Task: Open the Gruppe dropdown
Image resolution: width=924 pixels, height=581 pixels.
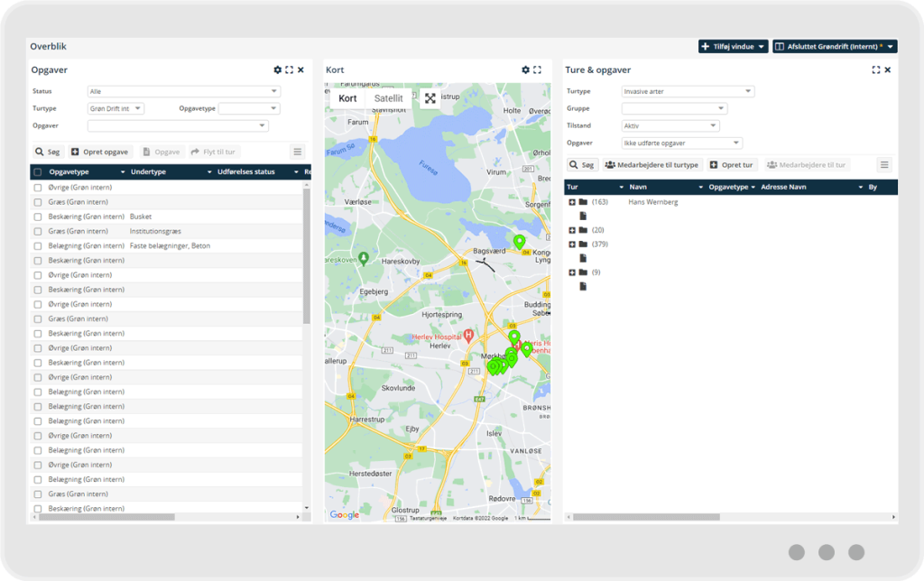Action: coord(674,108)
